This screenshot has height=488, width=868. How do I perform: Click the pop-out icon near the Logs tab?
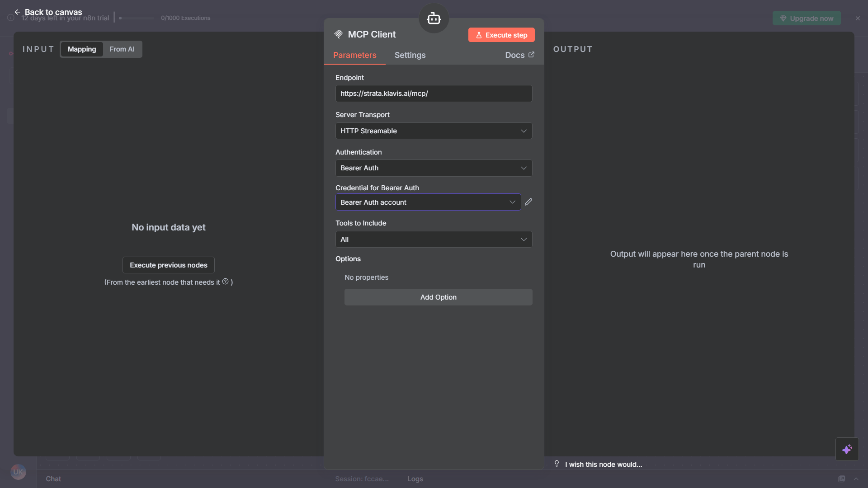pos(841,479)
